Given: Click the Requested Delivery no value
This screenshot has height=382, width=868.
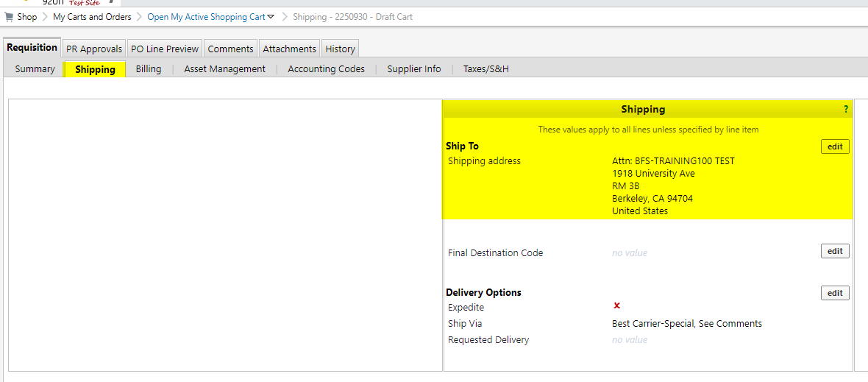Looking at the screenshot, I should 630,340.
